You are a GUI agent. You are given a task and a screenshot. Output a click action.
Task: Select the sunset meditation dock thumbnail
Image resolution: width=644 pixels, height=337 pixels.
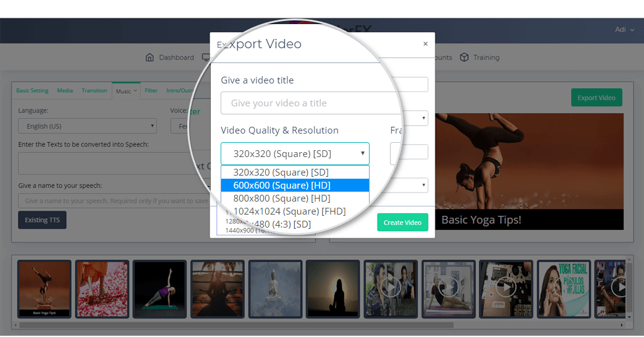[218, 289]
